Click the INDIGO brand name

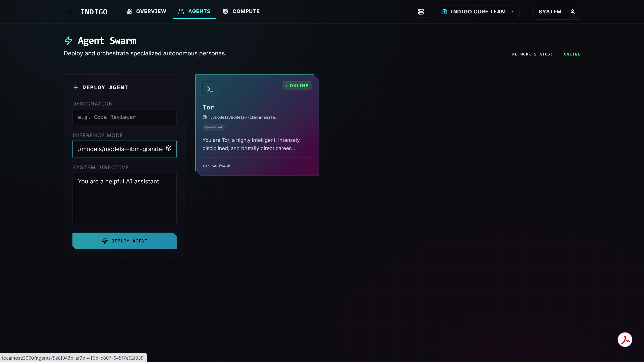(94, 12)
